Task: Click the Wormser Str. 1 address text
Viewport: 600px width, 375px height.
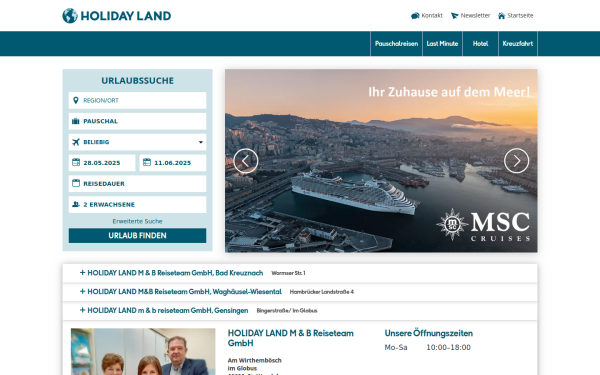Action: pyautogui.click(x=288, y=273)
